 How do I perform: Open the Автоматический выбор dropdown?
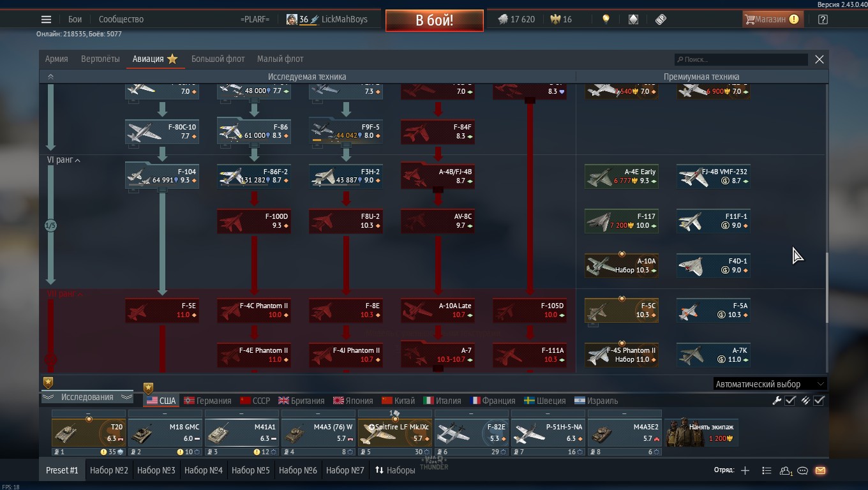(770, 384)
